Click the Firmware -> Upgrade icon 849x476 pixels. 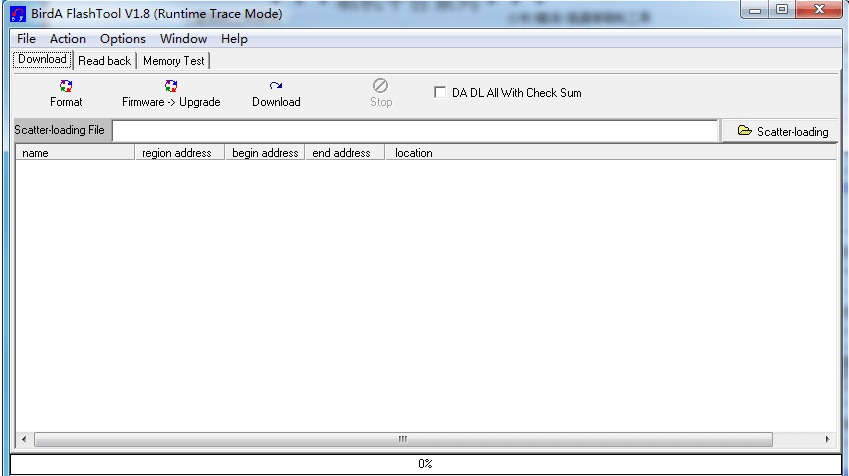pos(171,86)
